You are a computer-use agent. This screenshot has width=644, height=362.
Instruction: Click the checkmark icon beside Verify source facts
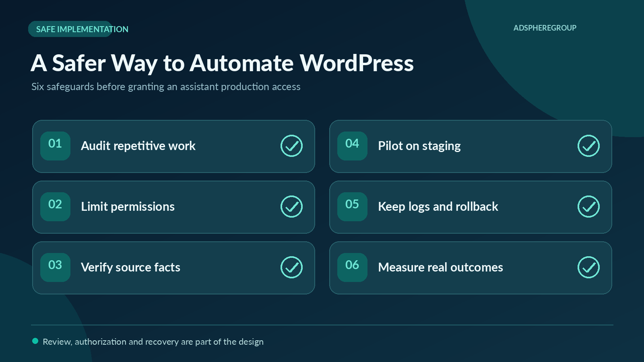291,267
